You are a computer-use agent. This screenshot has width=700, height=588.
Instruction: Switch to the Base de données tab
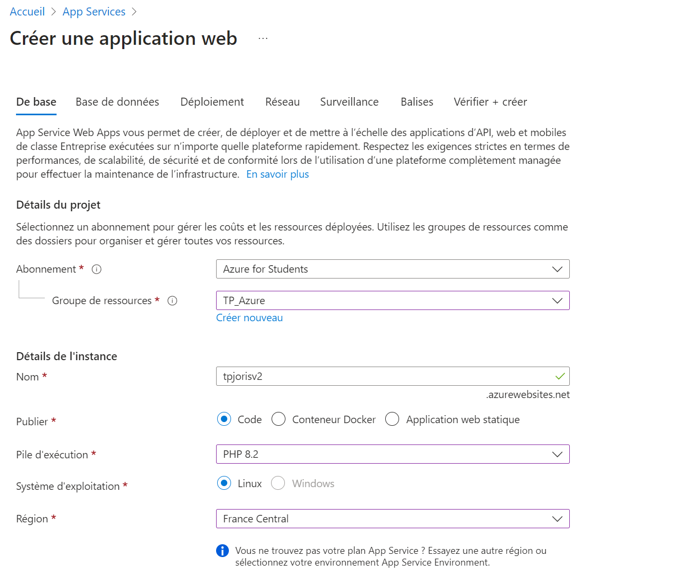point(117,102)
